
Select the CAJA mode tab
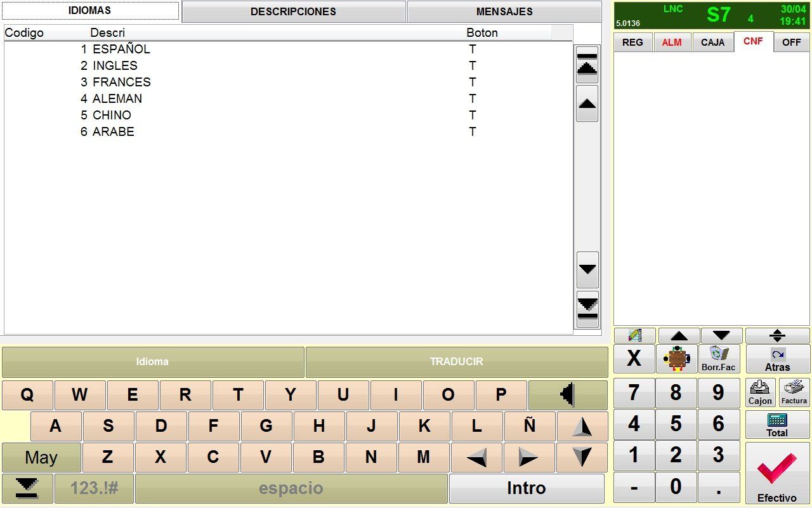(x=712, y=43)
